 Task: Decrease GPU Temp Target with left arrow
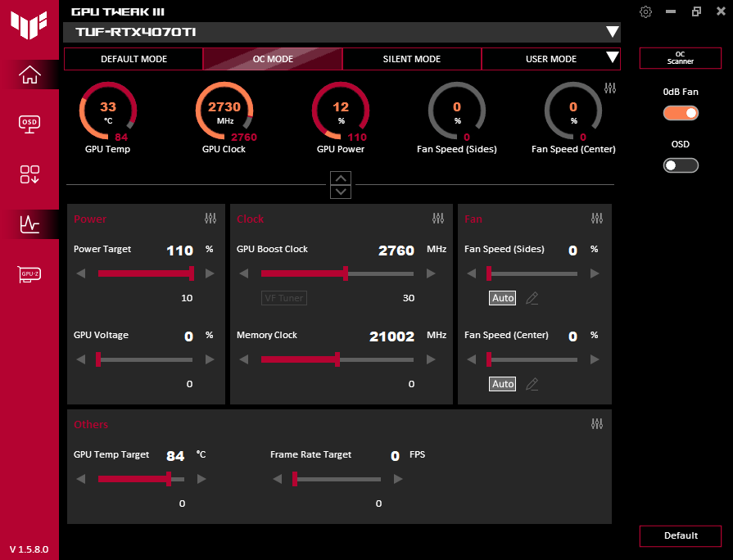(81, 479)
